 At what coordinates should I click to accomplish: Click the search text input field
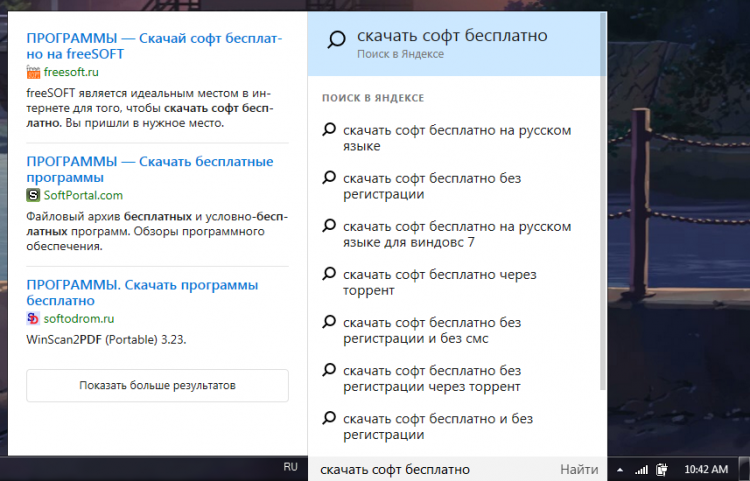pyautogui.click(x=430, y=469)
